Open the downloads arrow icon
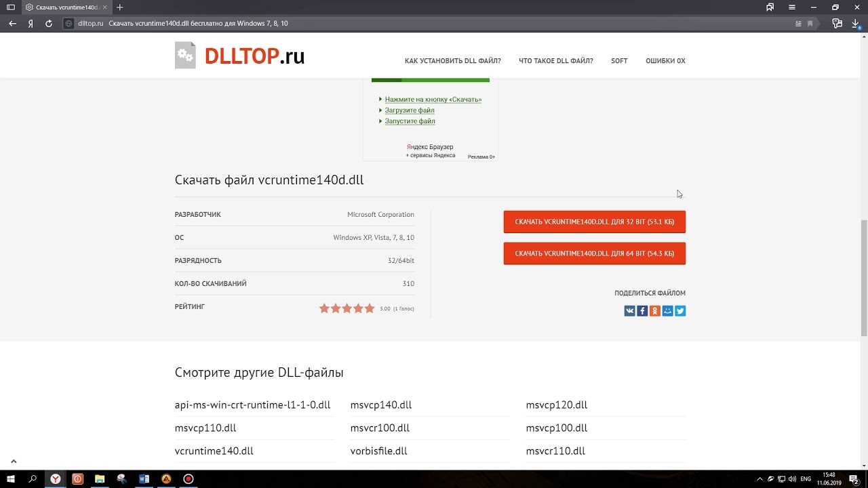 [x=856, y=23]
